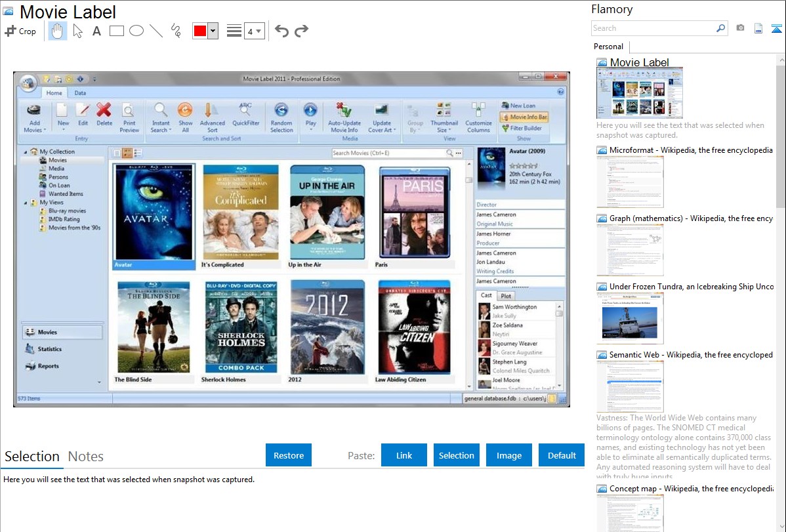Open the color picker dropdown arrow
The image size is (786, 532).
point(213,31)
